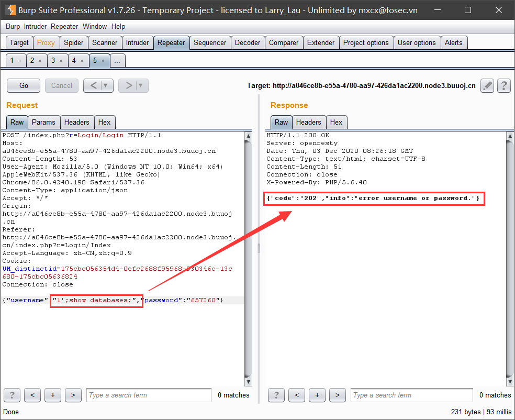Click the JSON body line in request
515x420 pixels.
[113, 301]
